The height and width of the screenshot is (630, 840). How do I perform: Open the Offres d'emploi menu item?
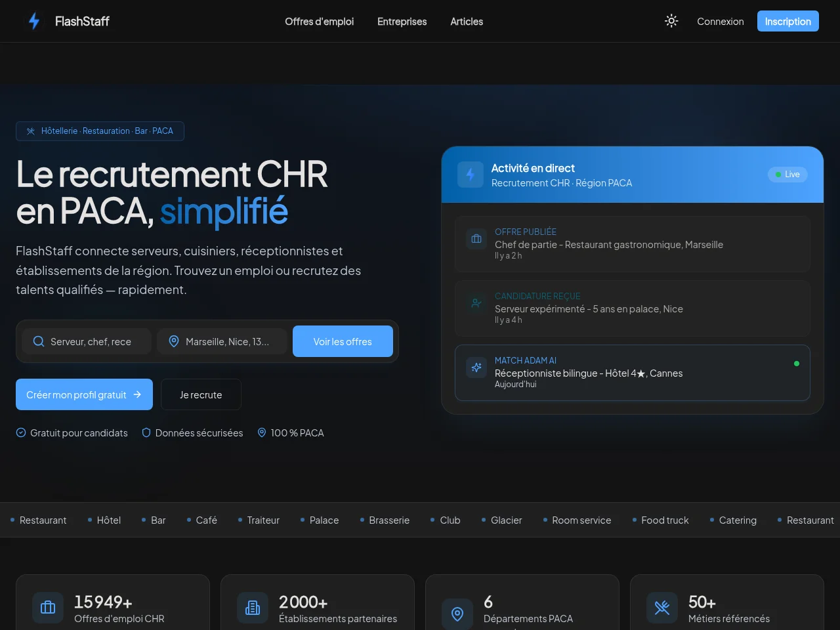[319, 22]
